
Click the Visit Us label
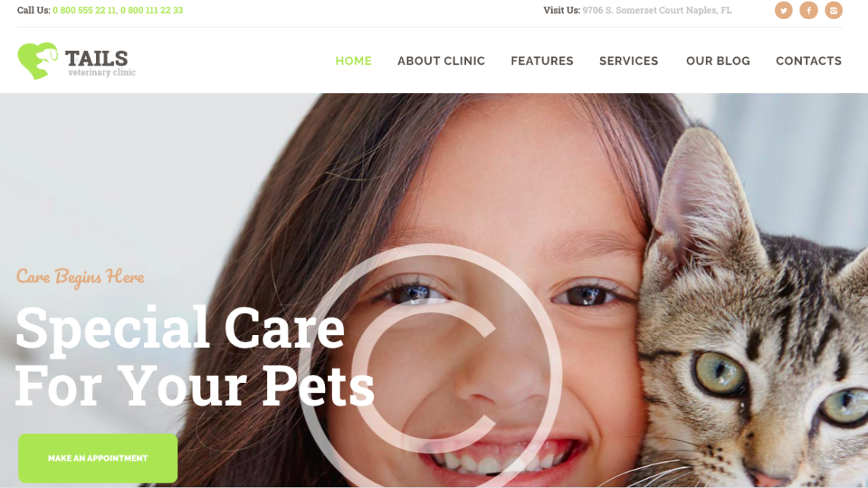pyautogui.click(x=561, y=10)
